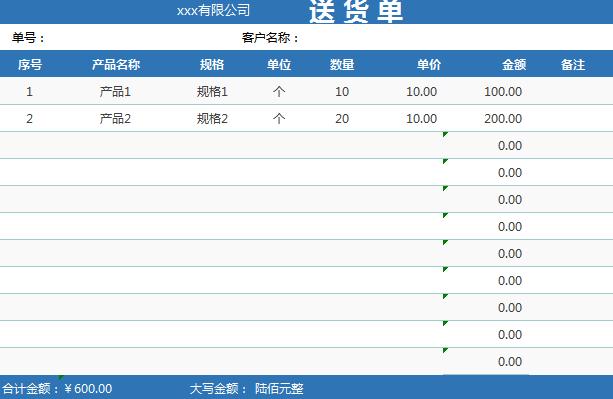Click the total value ¥600.00
The height and width of the screenshot is (399, 613).
click(88, 388)
